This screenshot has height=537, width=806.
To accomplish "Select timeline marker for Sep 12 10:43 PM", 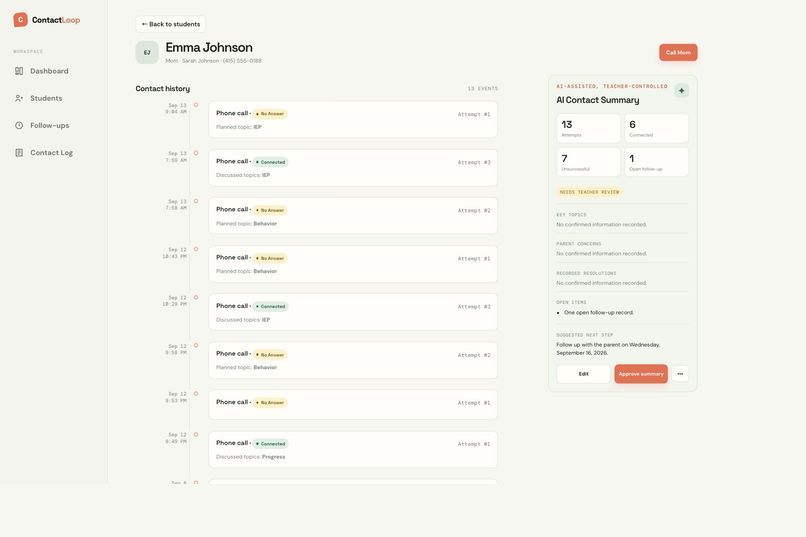I will (x=196, y=249).
